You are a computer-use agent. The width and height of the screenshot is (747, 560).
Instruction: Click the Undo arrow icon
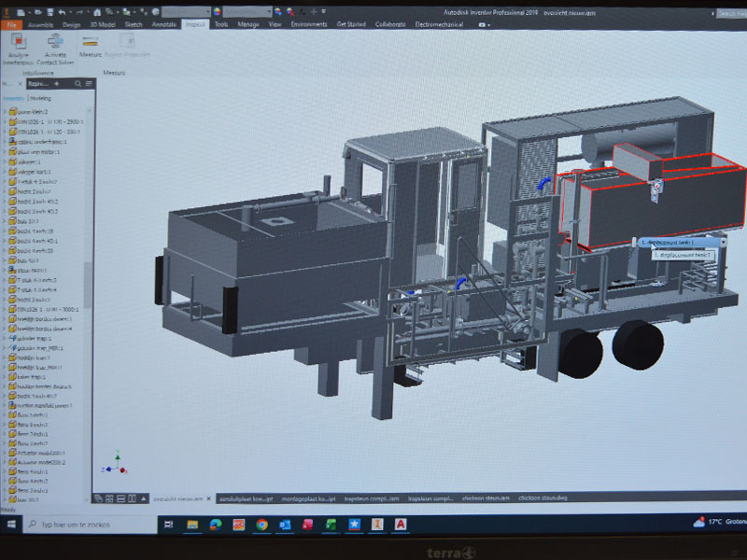click(62, 12)
